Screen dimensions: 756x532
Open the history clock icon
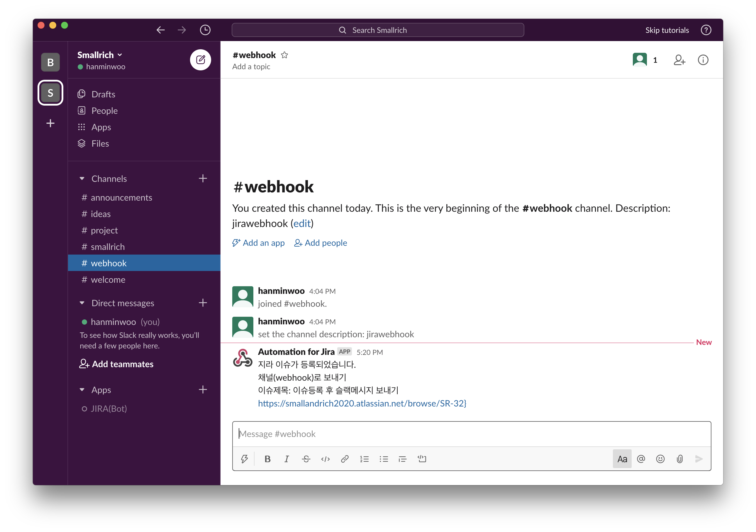click(205, 30)
